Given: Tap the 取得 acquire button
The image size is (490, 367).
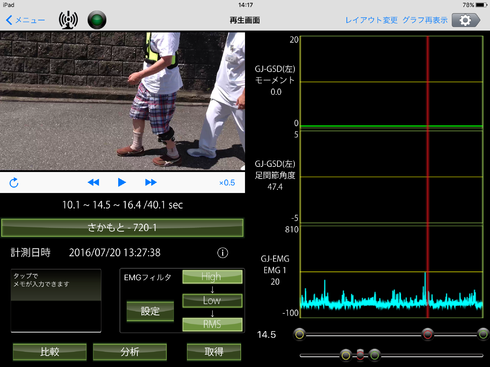Looking at the screenshot, I should point(214,352).
